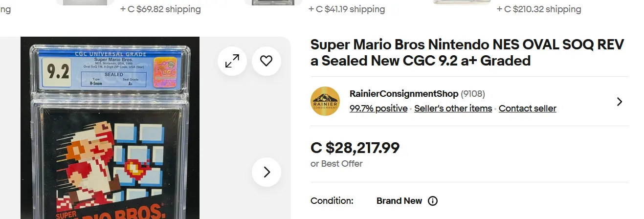Click the Super Mario Bros listing title
Viewport: 644px width, 219px height.
coord(467,52)
